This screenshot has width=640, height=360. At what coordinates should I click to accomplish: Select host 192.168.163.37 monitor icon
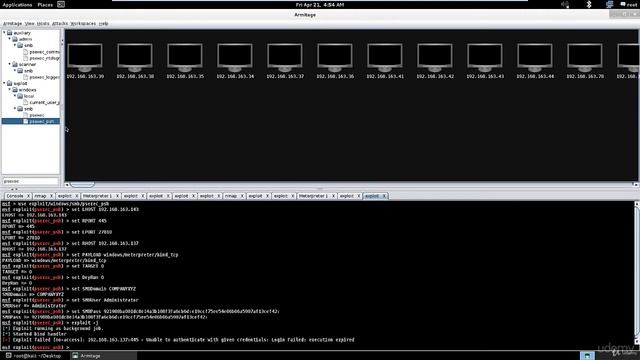click(285, 57)
